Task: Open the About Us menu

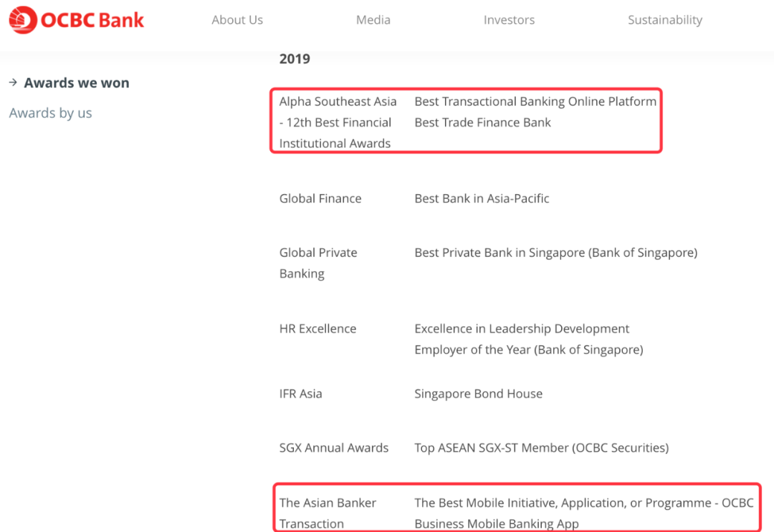Action: [x=237, y=20]
